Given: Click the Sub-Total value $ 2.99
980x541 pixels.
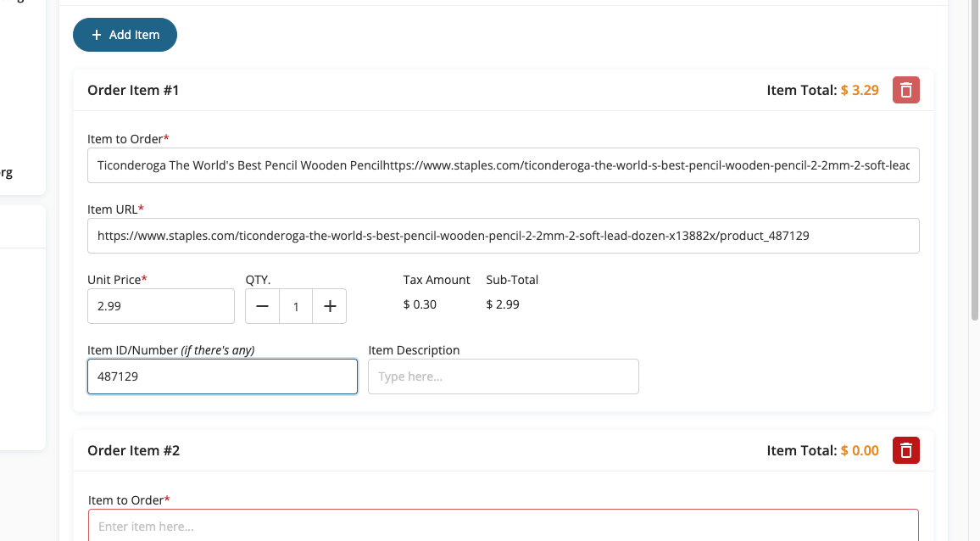Looking at the screenshot, I should tap(503, 304).
